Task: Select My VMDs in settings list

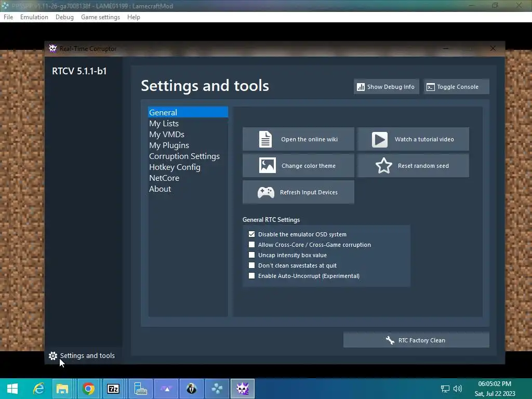Action: pos(188,135)
